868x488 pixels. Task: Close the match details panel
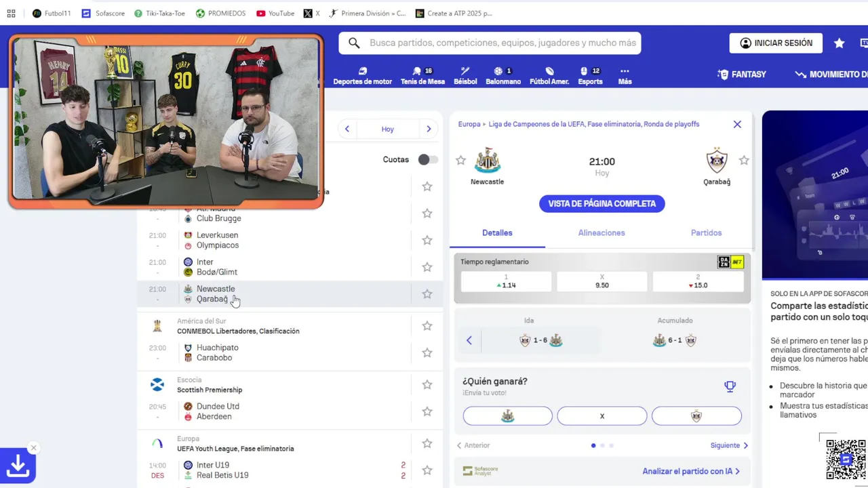point(737,124)
